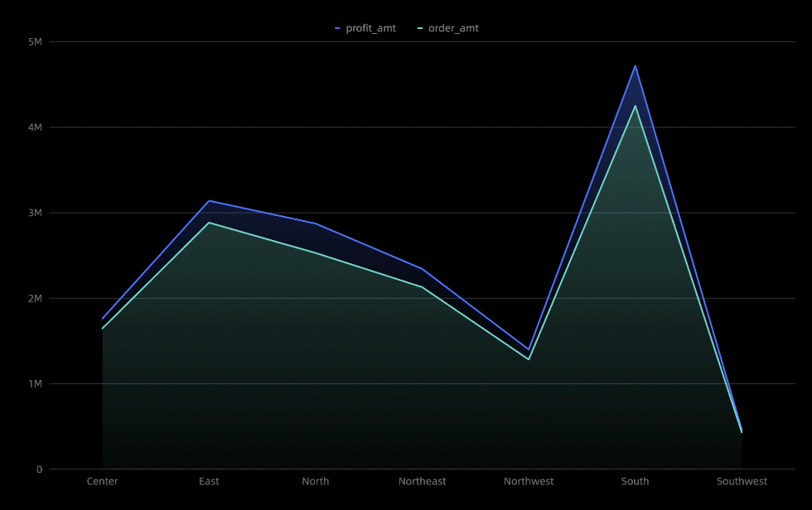
Task: Select the Northeast axis label
Action: pyautogui.click(x=422, y=482)
